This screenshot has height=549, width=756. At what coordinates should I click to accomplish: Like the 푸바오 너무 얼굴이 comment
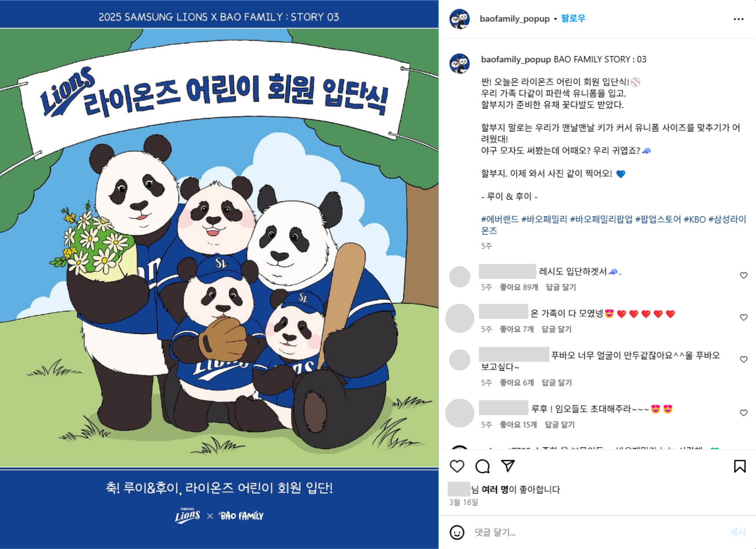click(x=743, y=359)
